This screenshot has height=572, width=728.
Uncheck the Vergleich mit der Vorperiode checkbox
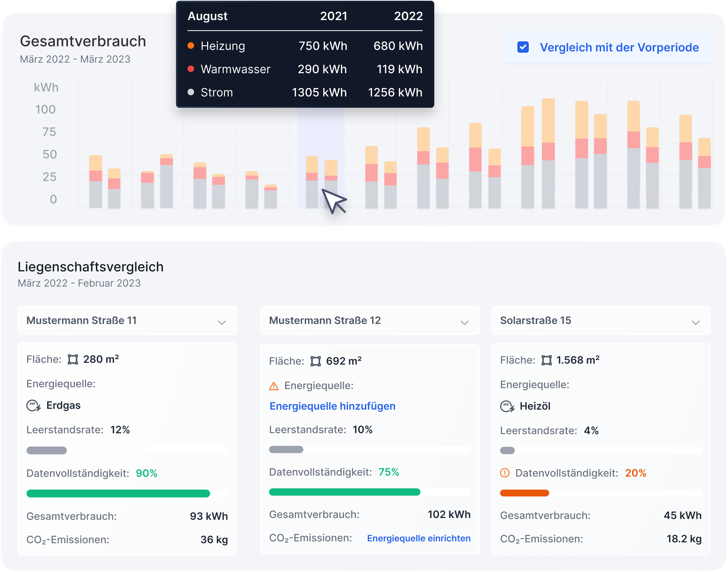[523, 47]
